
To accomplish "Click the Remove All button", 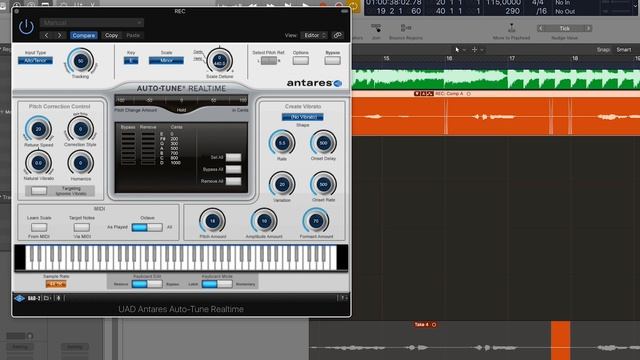I will coord(233,181).
